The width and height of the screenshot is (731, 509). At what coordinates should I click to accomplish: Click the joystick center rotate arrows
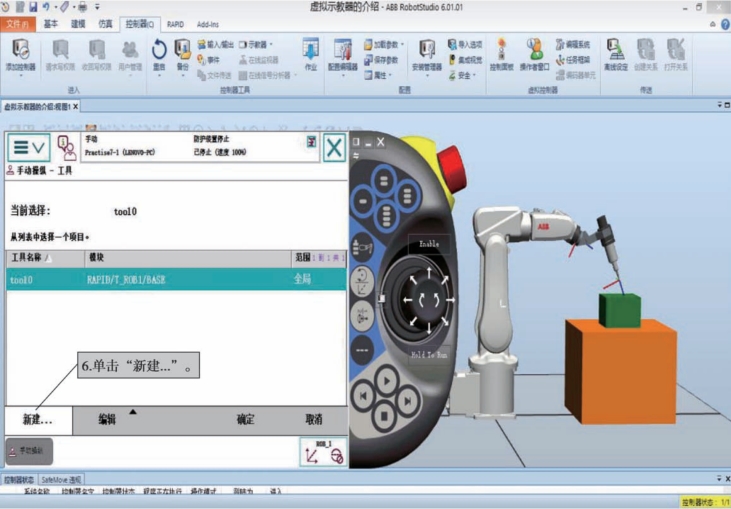tap(428, 300)
